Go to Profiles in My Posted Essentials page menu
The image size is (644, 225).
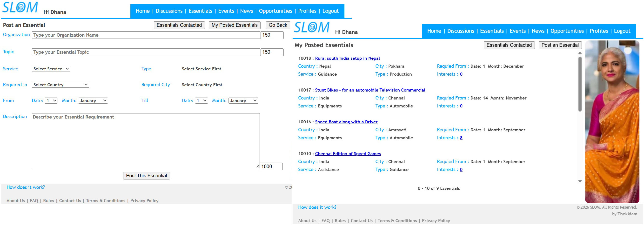pyautogui.click(x=599, y=31)
